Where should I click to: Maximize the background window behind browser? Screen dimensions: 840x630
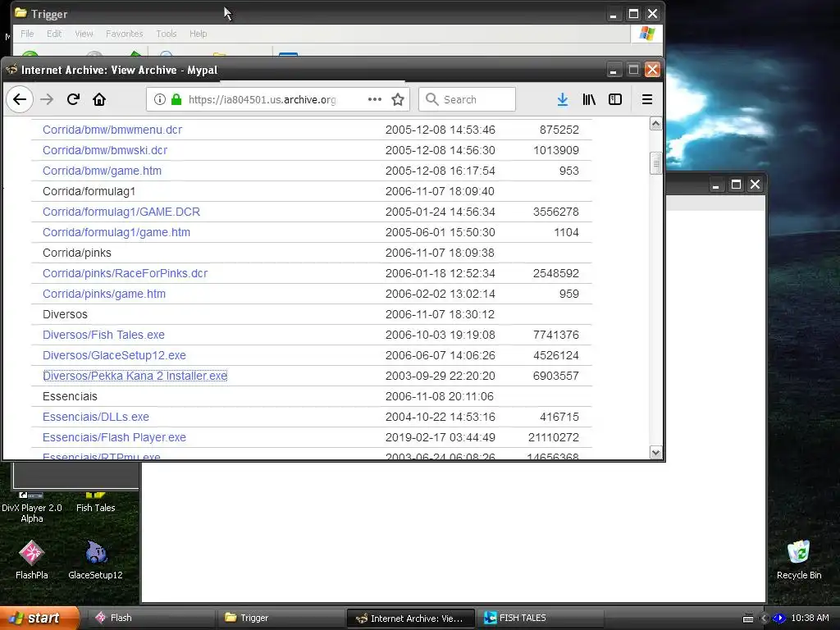pos(736,185)
